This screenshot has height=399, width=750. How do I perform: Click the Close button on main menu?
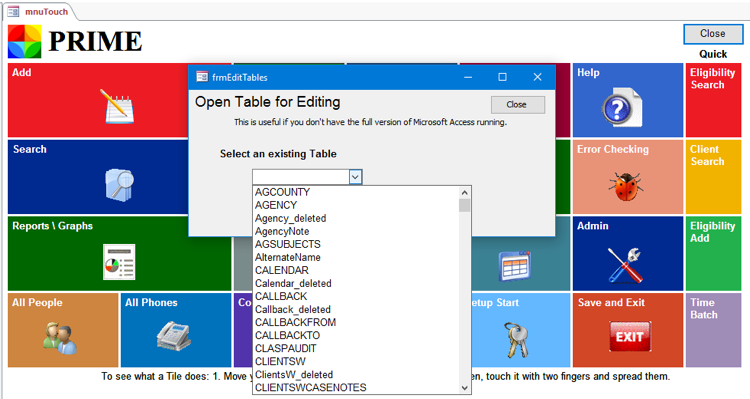[713, 33]
